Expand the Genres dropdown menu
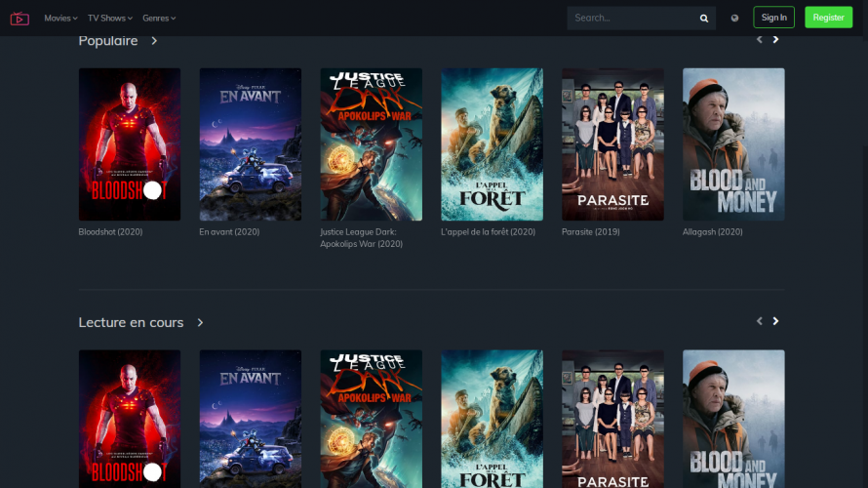Viewport: 868px width, 488px height. (159, 19)
